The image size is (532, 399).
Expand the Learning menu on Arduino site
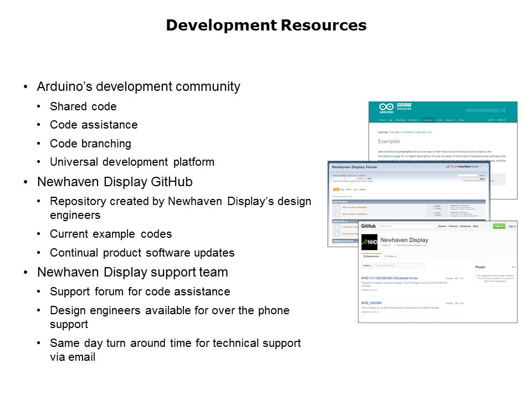(x=427, y=120)
